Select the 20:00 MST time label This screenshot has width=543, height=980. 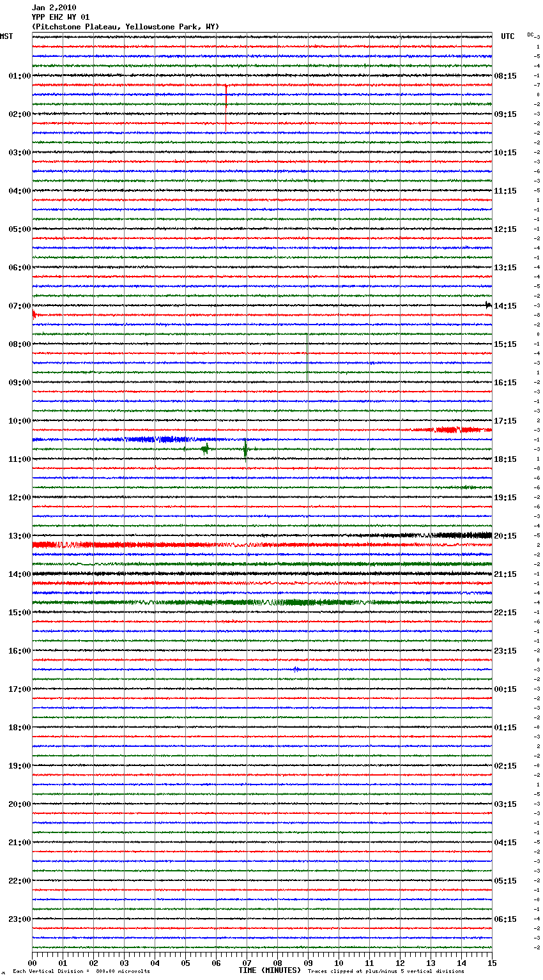pos(20,804)
